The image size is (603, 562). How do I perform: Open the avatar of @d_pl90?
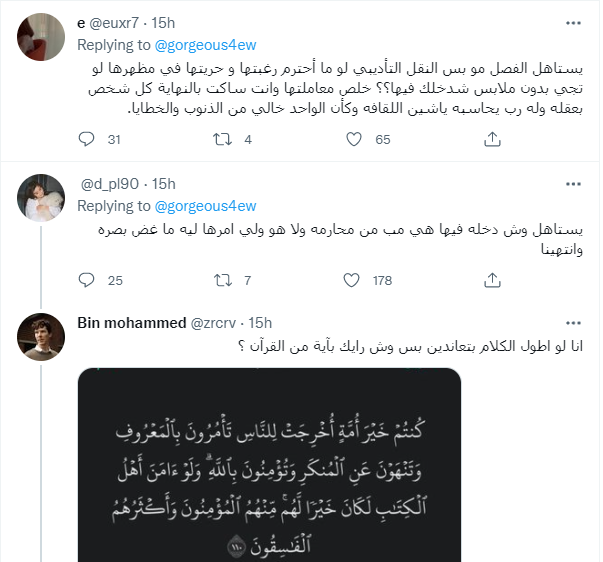[x=41, y=201]
